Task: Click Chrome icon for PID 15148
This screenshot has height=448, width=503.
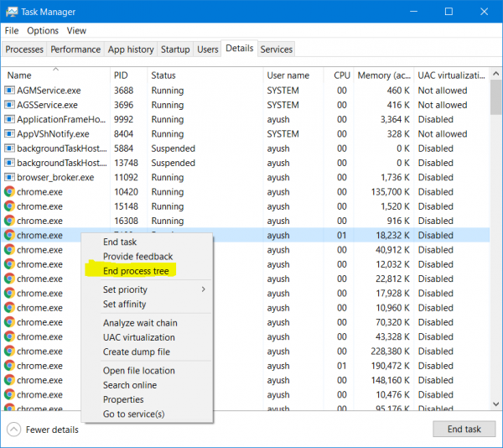Action: [10, 206]
